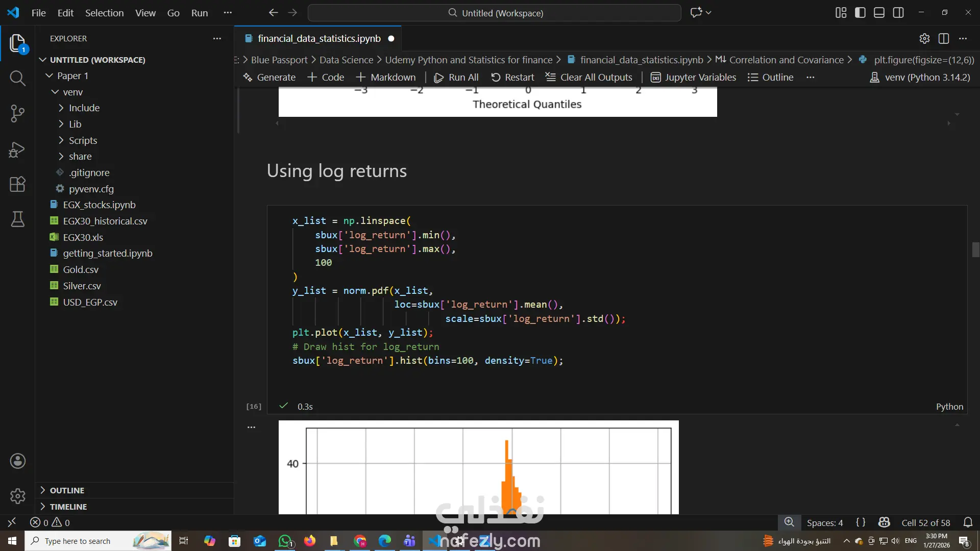Open the Selection menu
Image resolution: width=980 pixels, height=551 pixels.
tap(104, 13)
